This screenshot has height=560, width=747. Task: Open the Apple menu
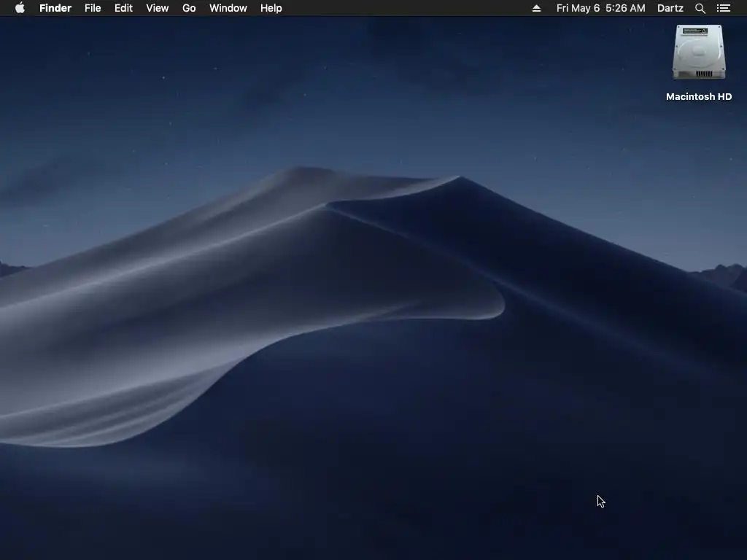pos(20,8)
